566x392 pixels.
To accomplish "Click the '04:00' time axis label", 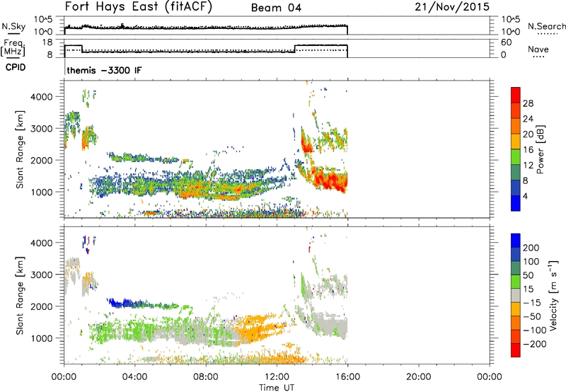I will [135, 377].
